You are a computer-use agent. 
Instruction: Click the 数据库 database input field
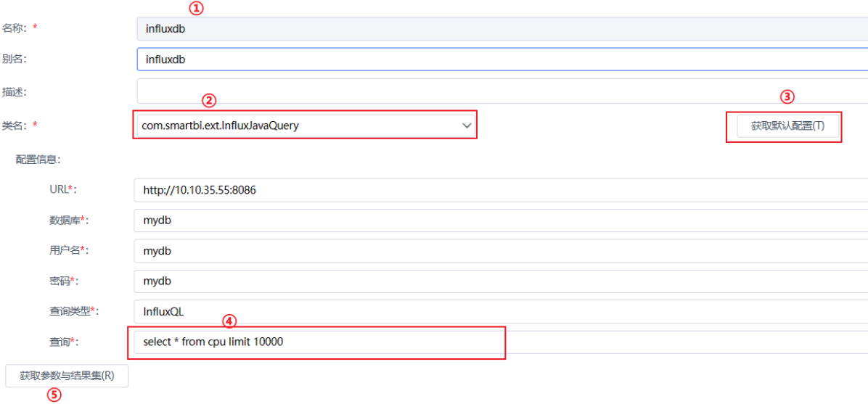pyautogui.click(x=501, y=220)
